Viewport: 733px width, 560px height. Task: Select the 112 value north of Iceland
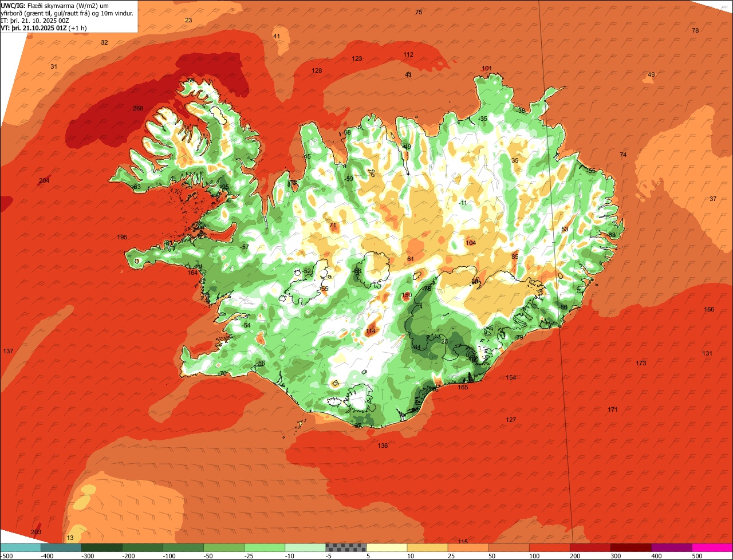408,54
